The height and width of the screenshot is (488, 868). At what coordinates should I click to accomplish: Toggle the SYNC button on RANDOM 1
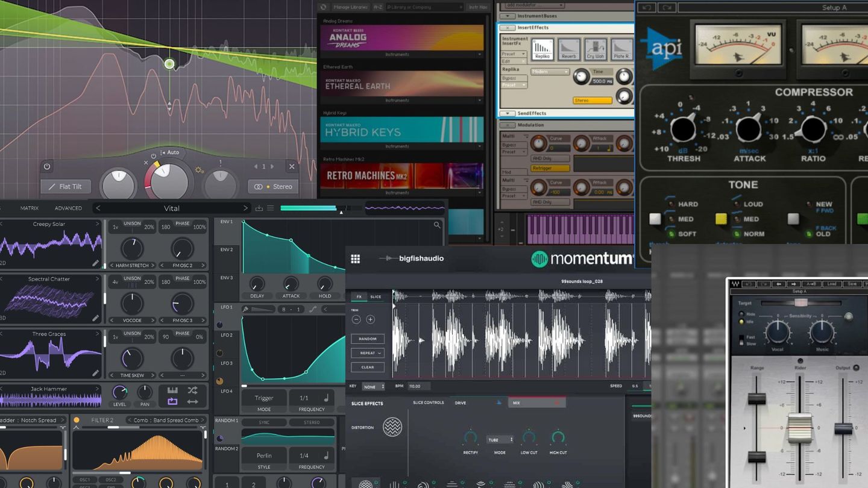pos(264,423)
